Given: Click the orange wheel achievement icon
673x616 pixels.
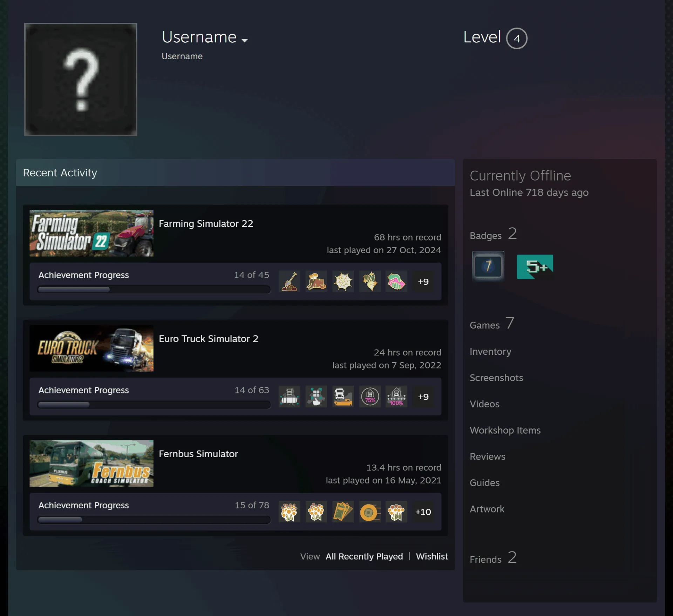Looking at the screenshot, I should click(370, 512).
